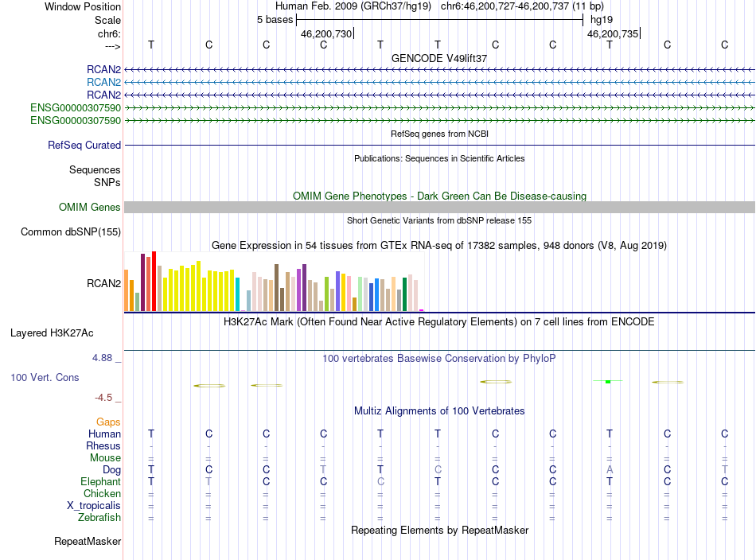Click the chr6: ruler label
The image size is (756, 560).
tap(109, 33)
